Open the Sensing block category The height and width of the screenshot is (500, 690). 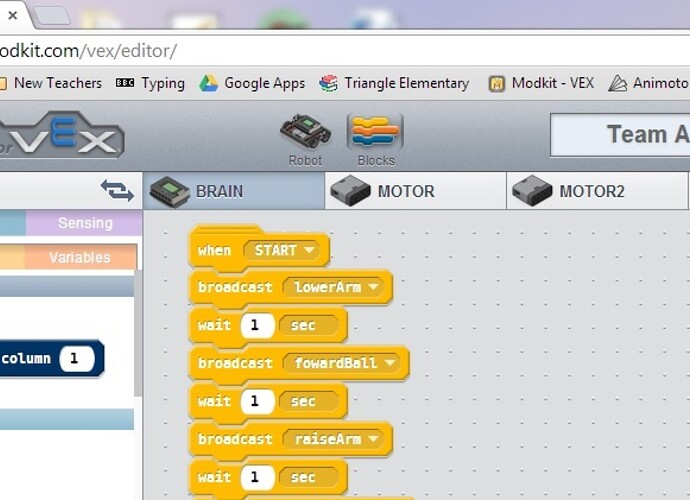(x=84, y=223)
